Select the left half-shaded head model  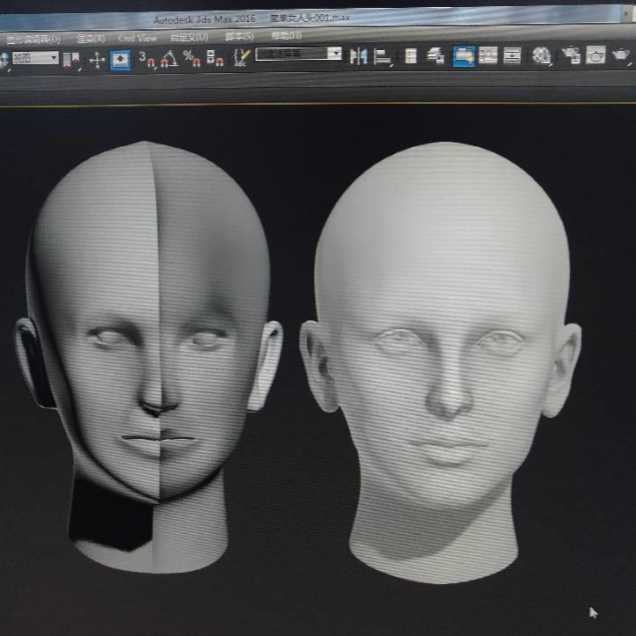click(x=149, y=357)
